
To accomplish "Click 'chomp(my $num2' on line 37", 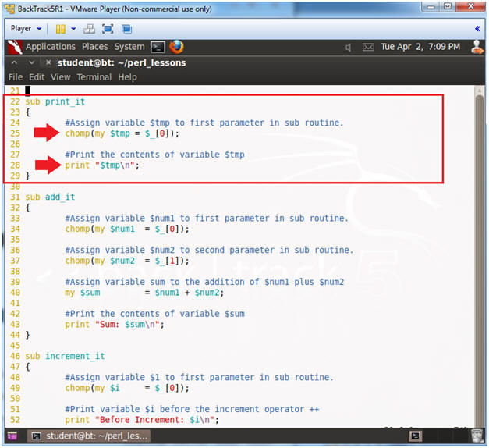I will pyautogui.click(x=100, y=261).
